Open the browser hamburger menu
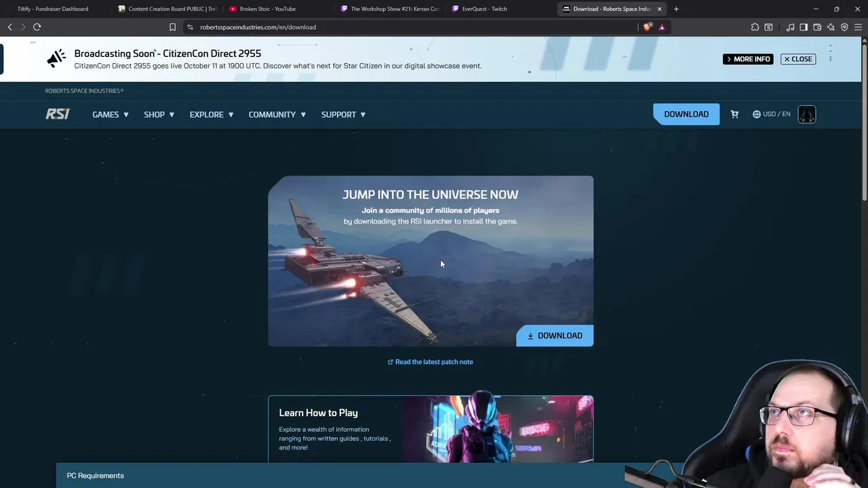 coord(858,27)
